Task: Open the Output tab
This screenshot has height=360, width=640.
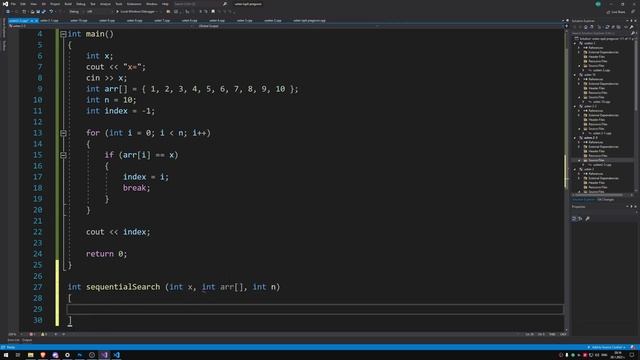Action: (27, 340)
